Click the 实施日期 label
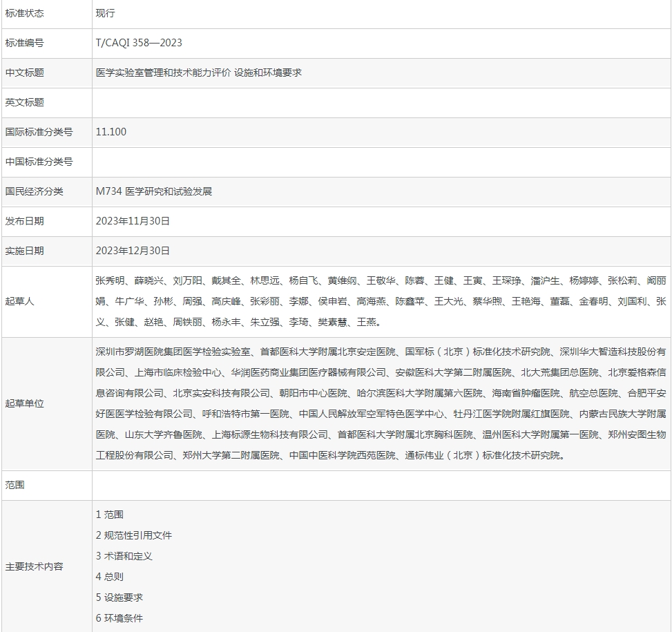This screenshot has height=632, width=672. [24, 251]
